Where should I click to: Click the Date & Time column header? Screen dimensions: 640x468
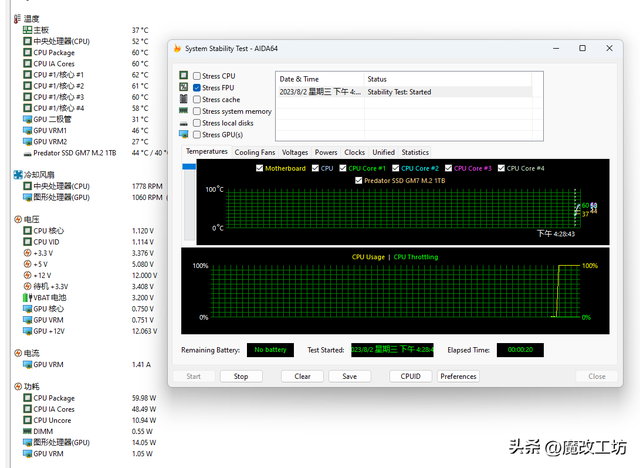(x=320, y=79)
